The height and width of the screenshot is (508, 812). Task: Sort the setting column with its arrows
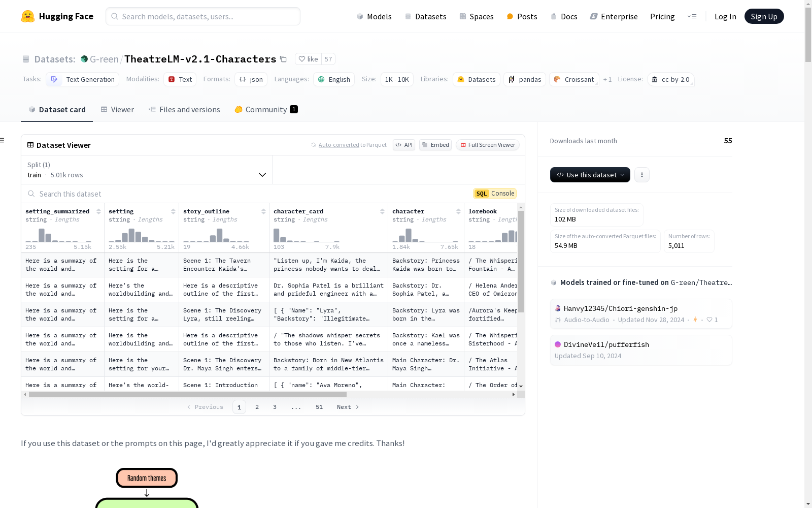click(x=173, y=211)
